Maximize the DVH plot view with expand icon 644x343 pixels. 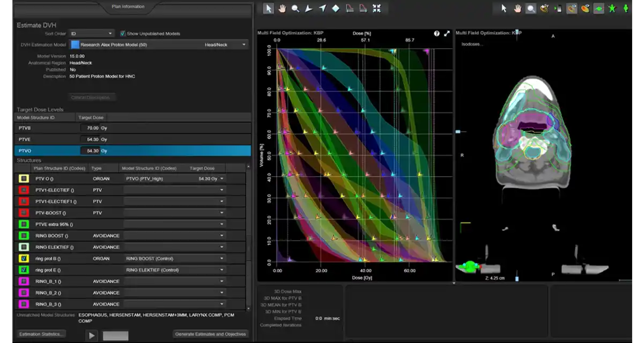click(x=447, y=33)
